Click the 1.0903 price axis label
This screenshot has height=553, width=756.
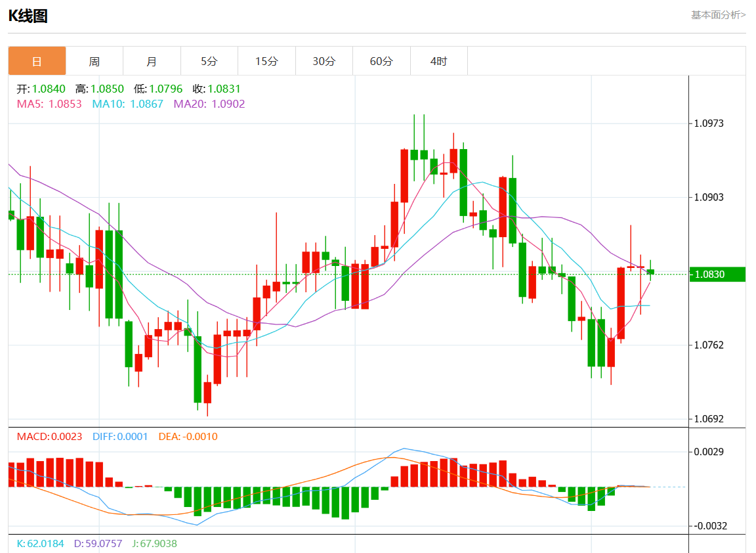tap(709, 197)
